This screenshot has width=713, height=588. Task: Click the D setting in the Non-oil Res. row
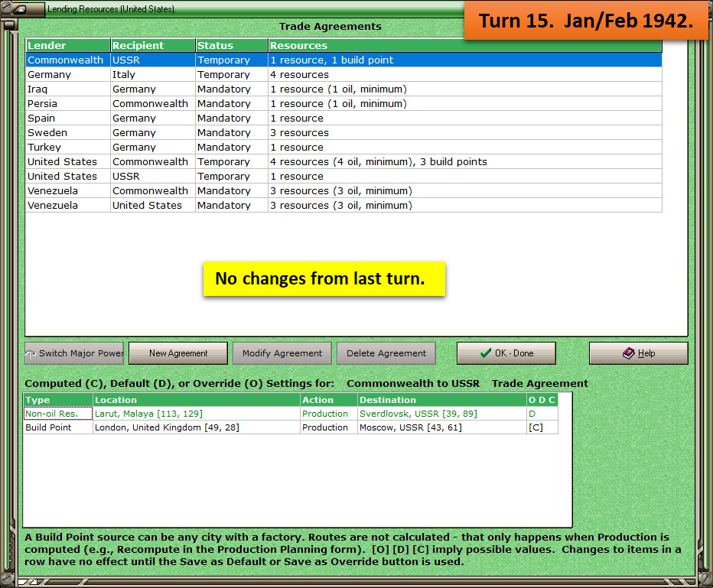[x=542, y=414]
